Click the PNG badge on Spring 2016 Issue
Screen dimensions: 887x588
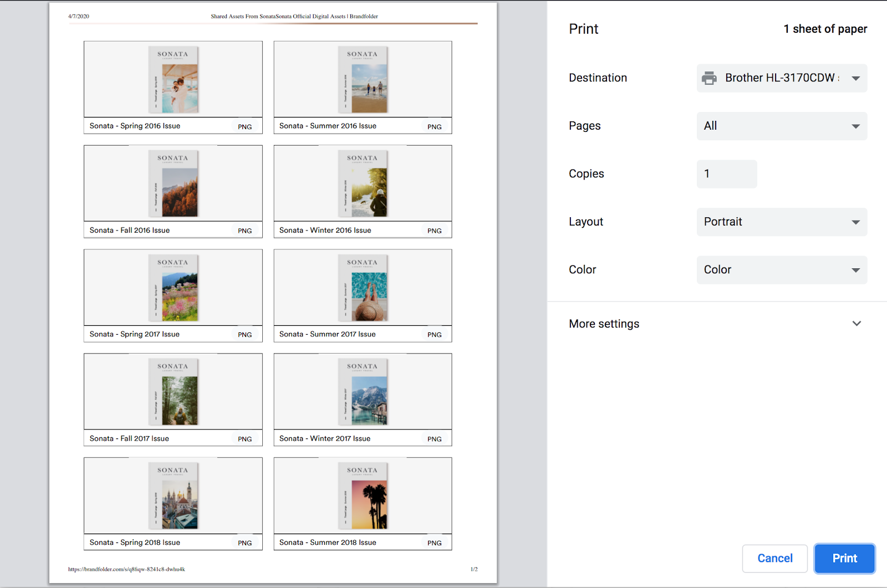(x=245, y=127)
